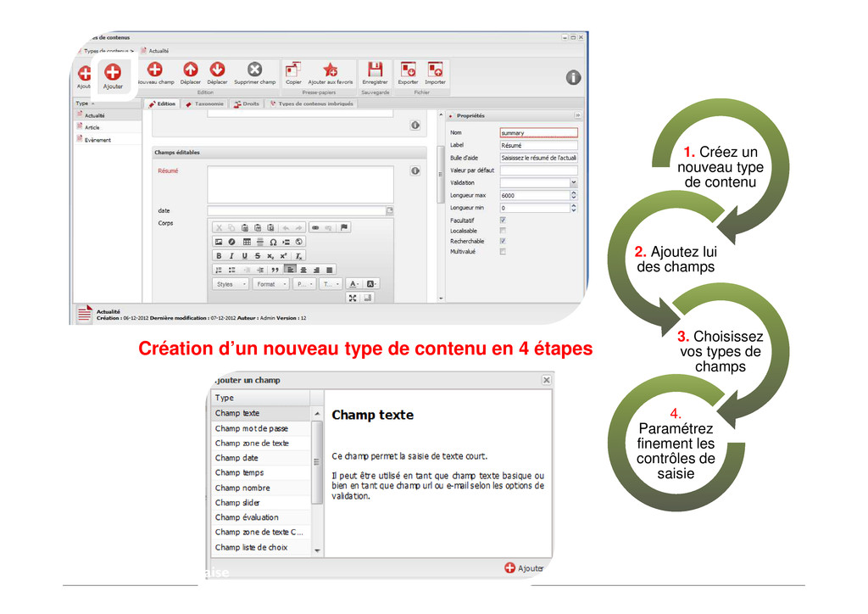This screenshot has width=868, height=614.
Task: Uncheck the Facultatif checkbox
Action: 503,220
